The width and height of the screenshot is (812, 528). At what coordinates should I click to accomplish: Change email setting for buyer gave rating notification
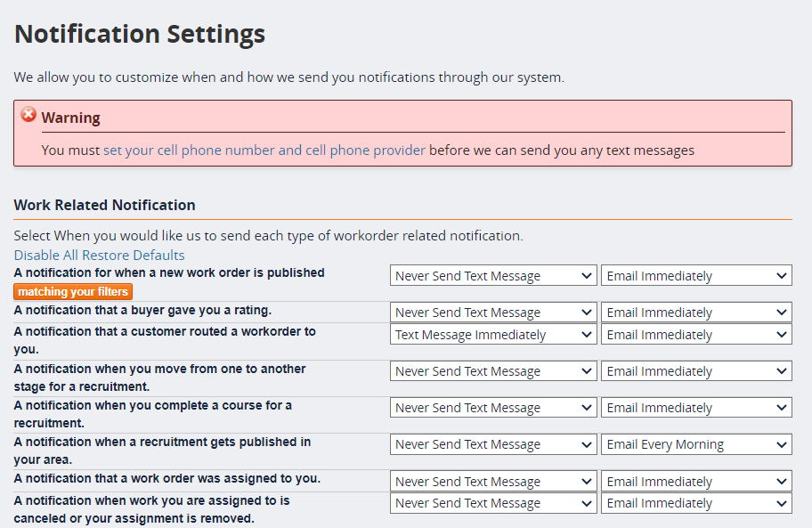coord(696,312)
